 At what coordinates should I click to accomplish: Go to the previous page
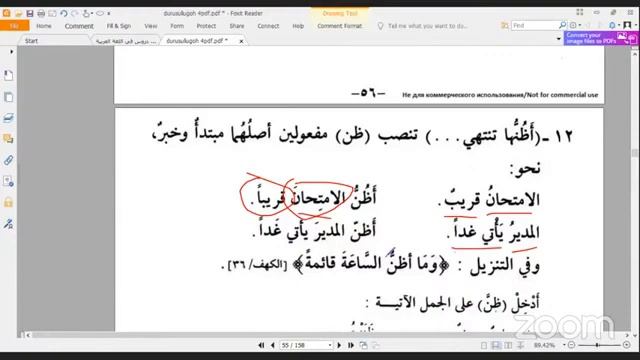click(x=272, y=345)
